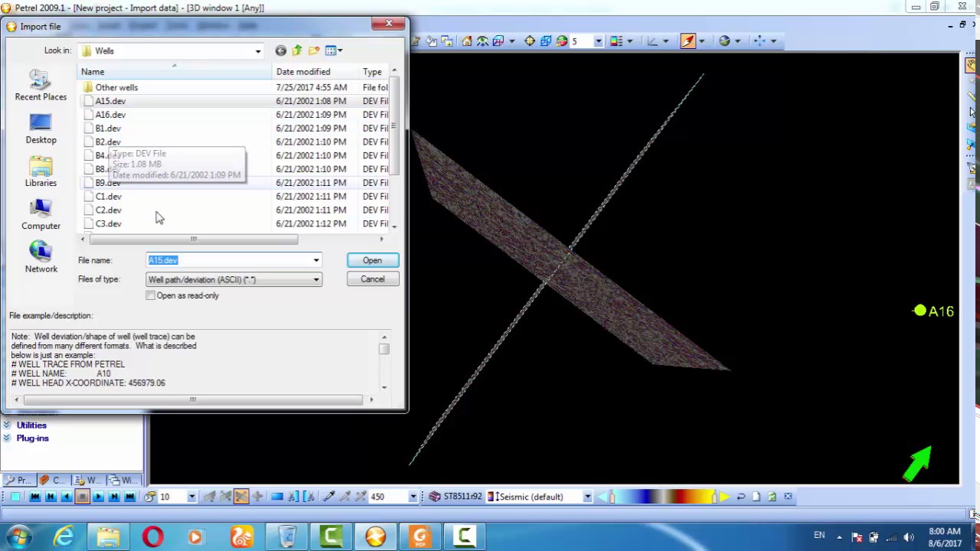
Task: Open Network location in the sidebar
Action: 41,257
